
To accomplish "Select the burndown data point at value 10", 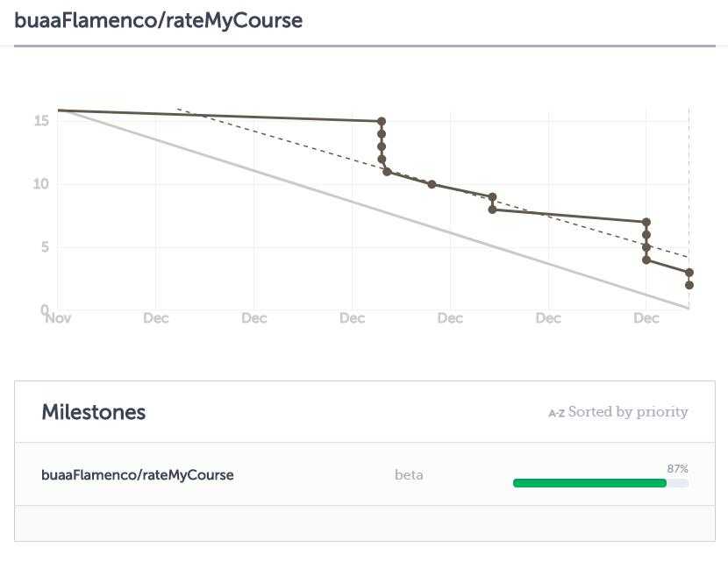I will 432,184.
